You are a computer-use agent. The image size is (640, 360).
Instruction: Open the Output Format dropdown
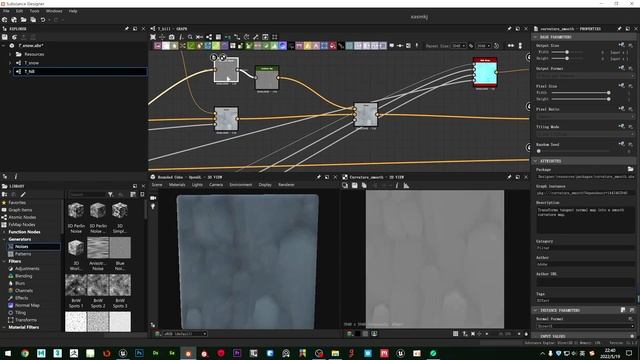pyautogui.click(x=585, y=76)
